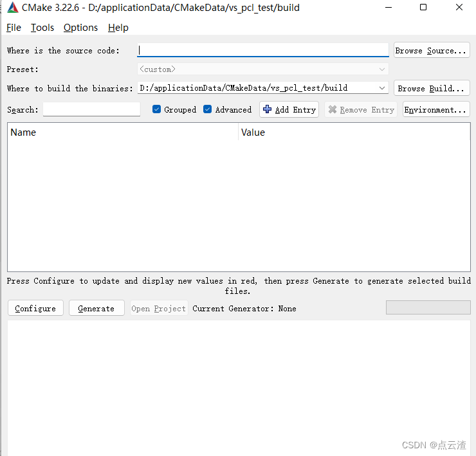Viewport: 476px width, 456px height.
Task: Expand the build binaries path dropdown arrow
Action: tap(382, 88)
